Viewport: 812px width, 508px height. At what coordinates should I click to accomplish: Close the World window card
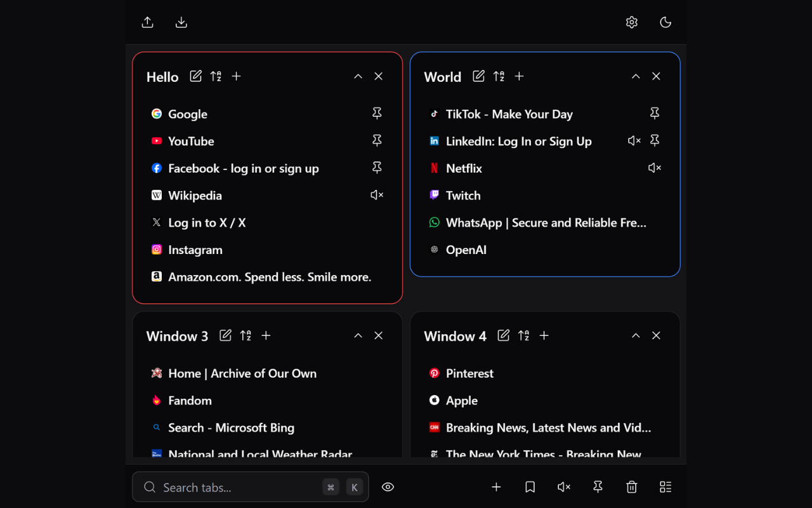point(657,76)
